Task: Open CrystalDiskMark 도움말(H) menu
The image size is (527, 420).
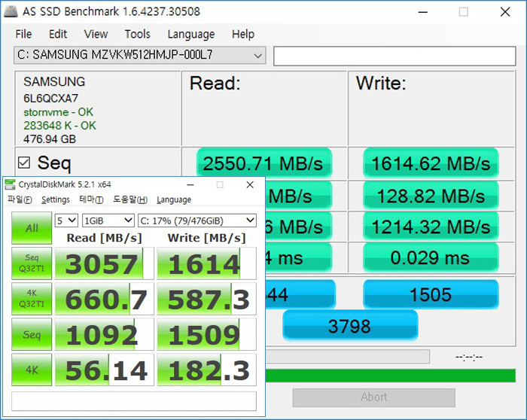Action: [130, 199]
